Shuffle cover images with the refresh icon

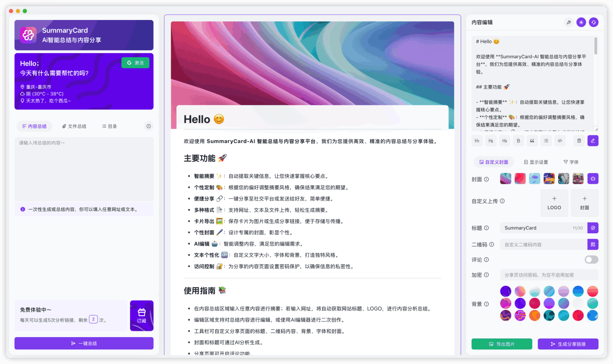click(x=593, y=178)
